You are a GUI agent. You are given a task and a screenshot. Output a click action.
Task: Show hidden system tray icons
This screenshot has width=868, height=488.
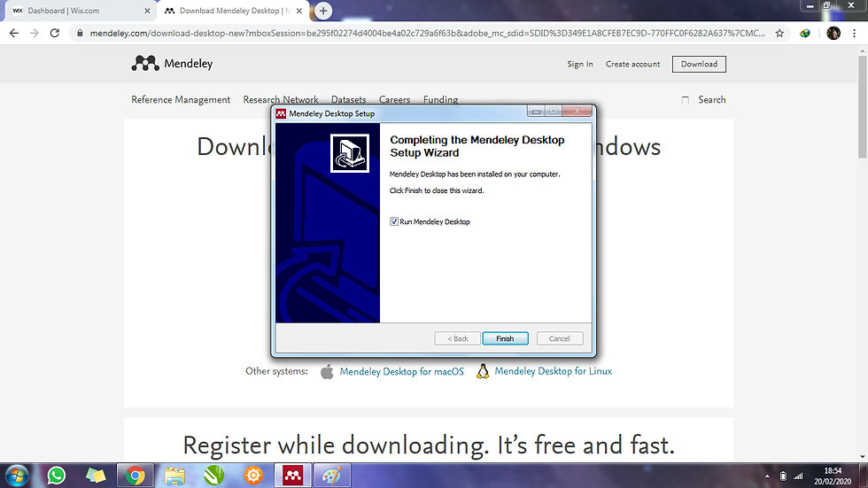coord(767,476)
